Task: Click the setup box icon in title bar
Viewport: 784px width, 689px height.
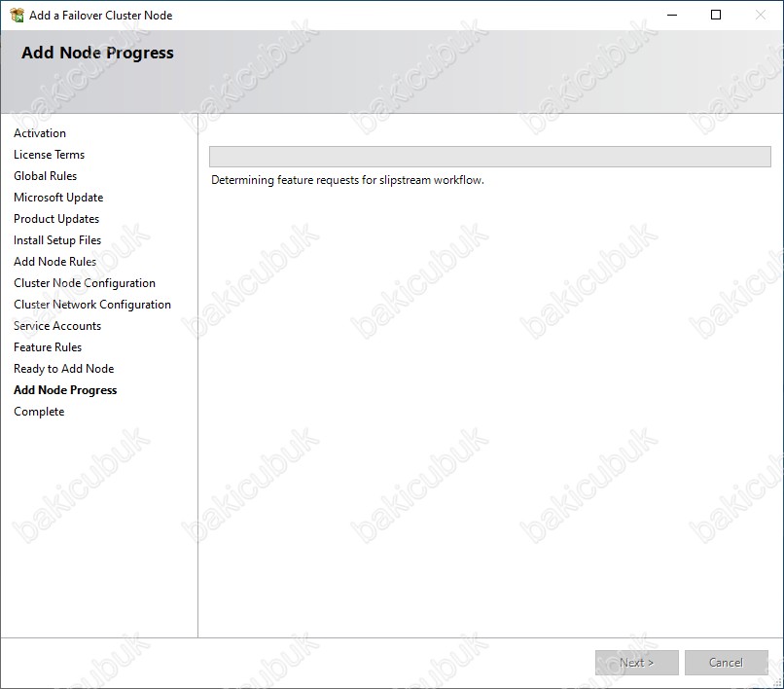Action: coord(17,15)
